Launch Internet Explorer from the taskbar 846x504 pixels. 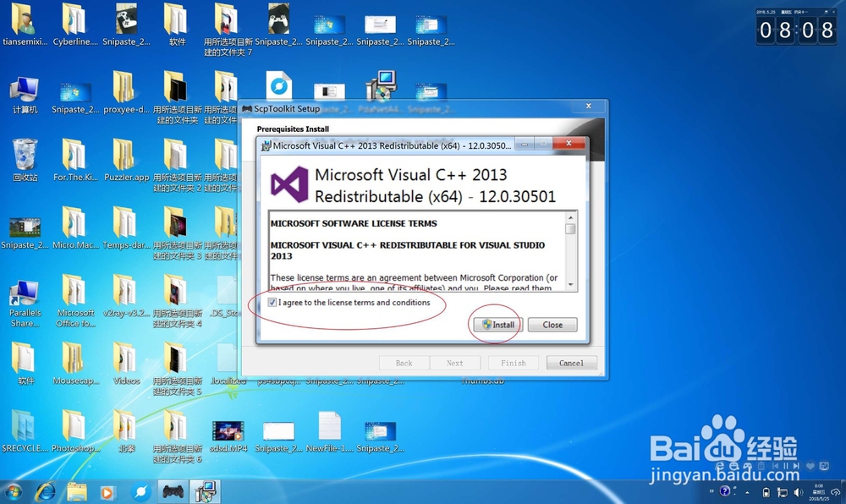pyautogui.click(x=46, y=492)
